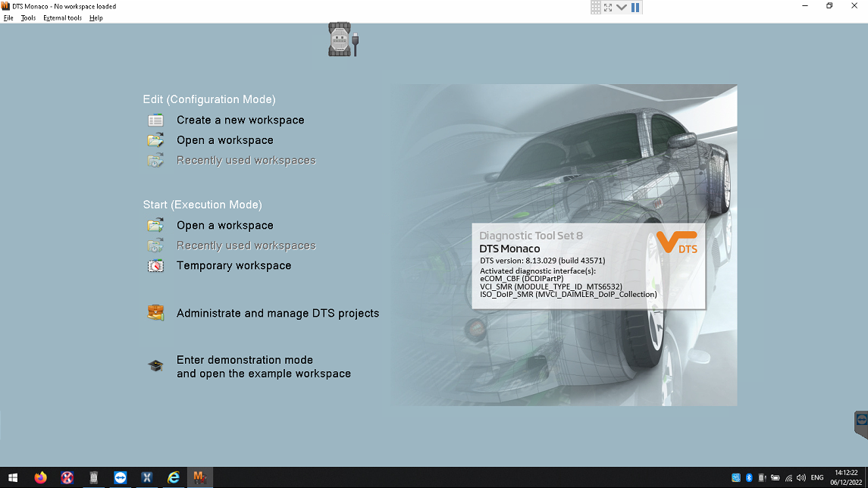This screenshot has width=868, height=488.
Task: Open the External tools menu
Action: pyautogui.click(x=62, y=18)
